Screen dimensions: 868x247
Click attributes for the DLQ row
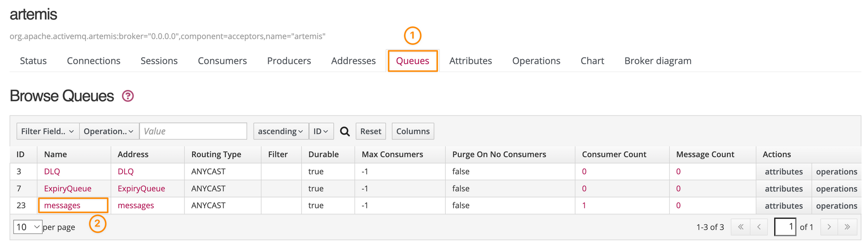[x=783, y=172]
